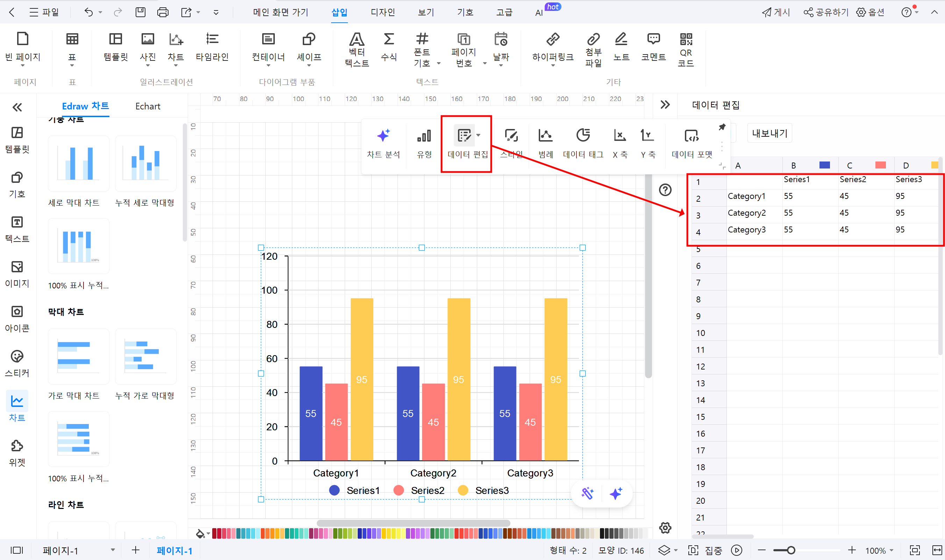945x560 pixels.
Task: Go to 메인 화면 가기
Action: pos(280,12)
